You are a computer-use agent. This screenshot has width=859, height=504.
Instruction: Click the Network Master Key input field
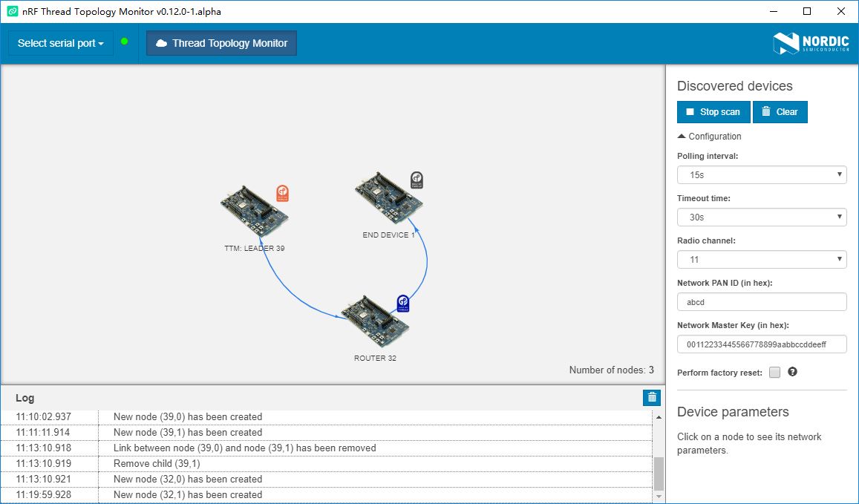point(762,344)
